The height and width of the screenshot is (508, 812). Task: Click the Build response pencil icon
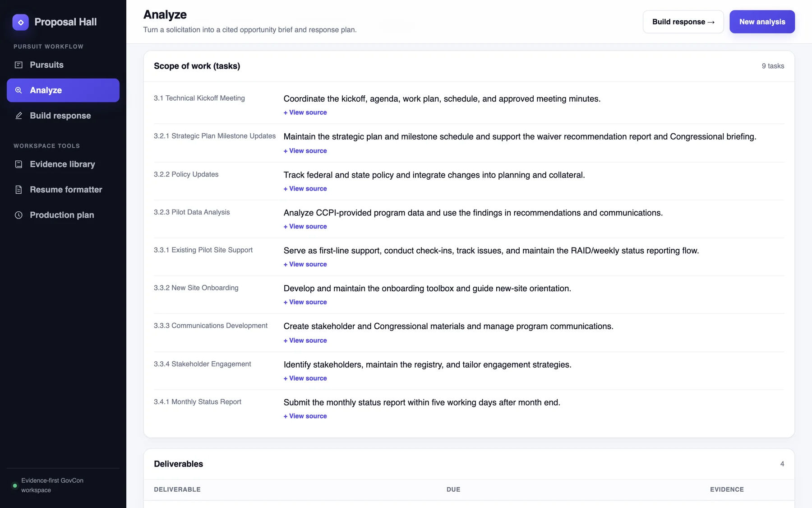coord(18,116)
